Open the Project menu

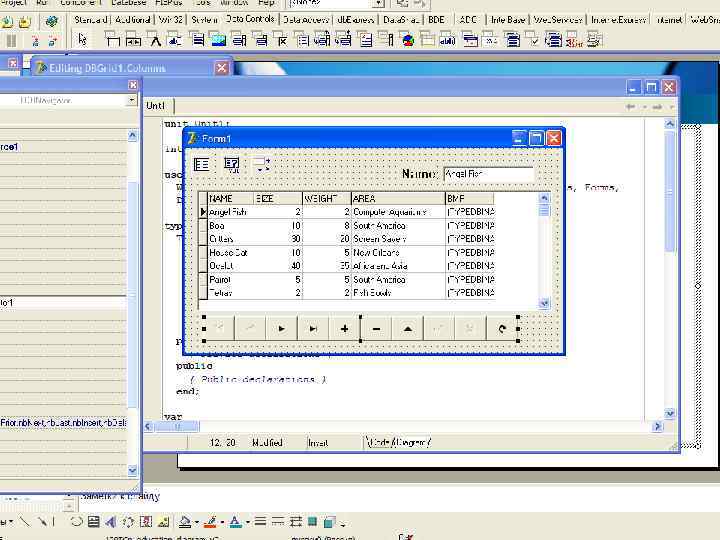coord(14,3)
